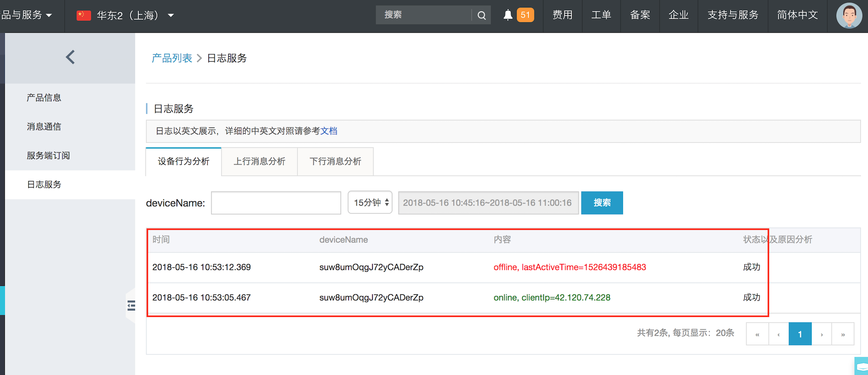Select 消息通信 in the sidebar

(x=44, y=127)
